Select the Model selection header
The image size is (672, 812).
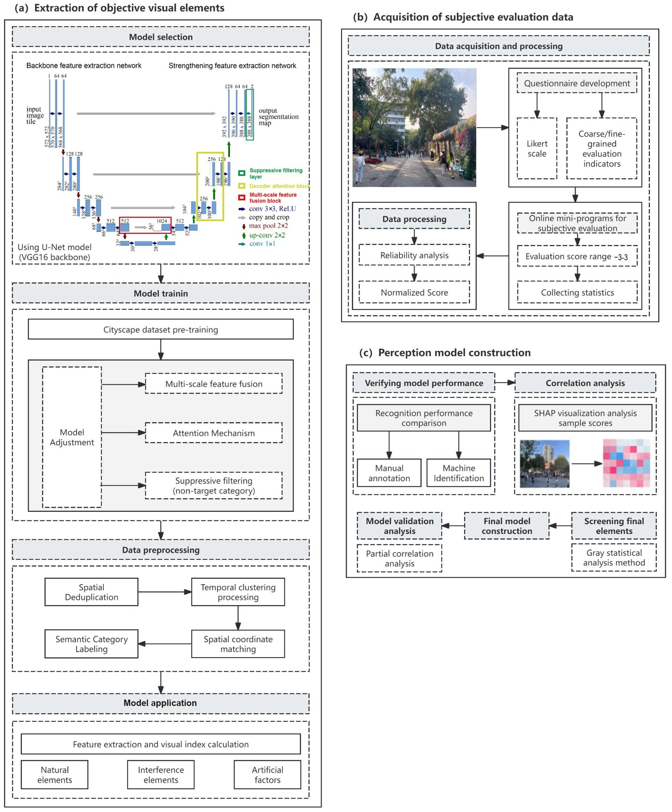(x=160, y=37)
